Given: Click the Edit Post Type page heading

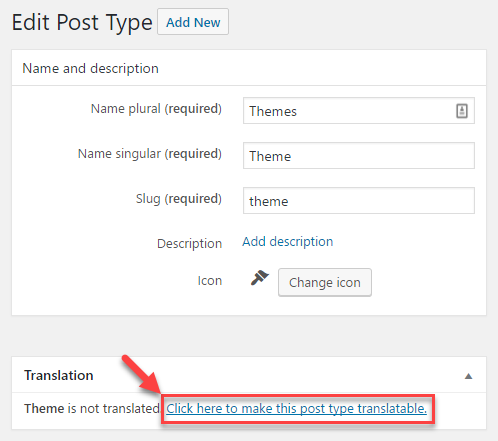Looking at the screenshot, I should pyautogui.click(x=82, y=23).
